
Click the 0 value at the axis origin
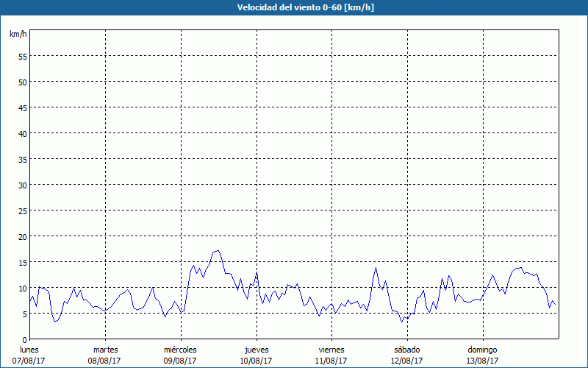24,339
